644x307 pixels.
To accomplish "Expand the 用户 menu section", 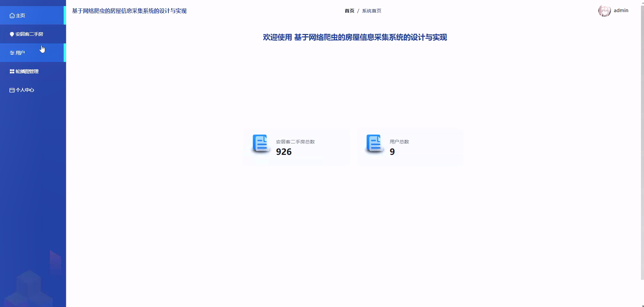I will tap(20, 53).
